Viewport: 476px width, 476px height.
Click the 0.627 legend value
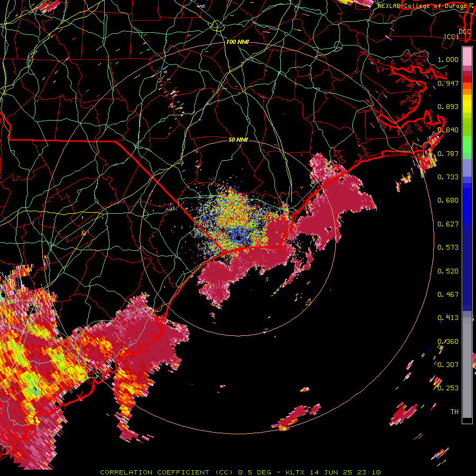[x=448, y=224]
